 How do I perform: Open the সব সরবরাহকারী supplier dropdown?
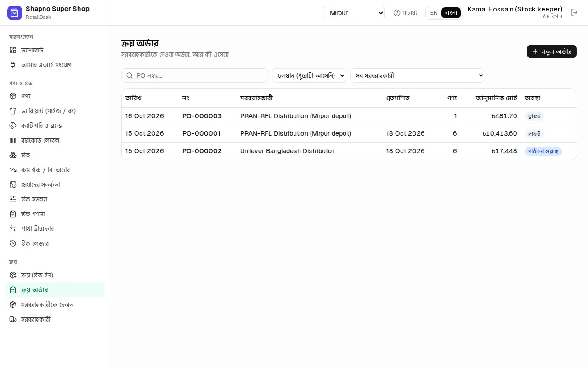point(418,75)
